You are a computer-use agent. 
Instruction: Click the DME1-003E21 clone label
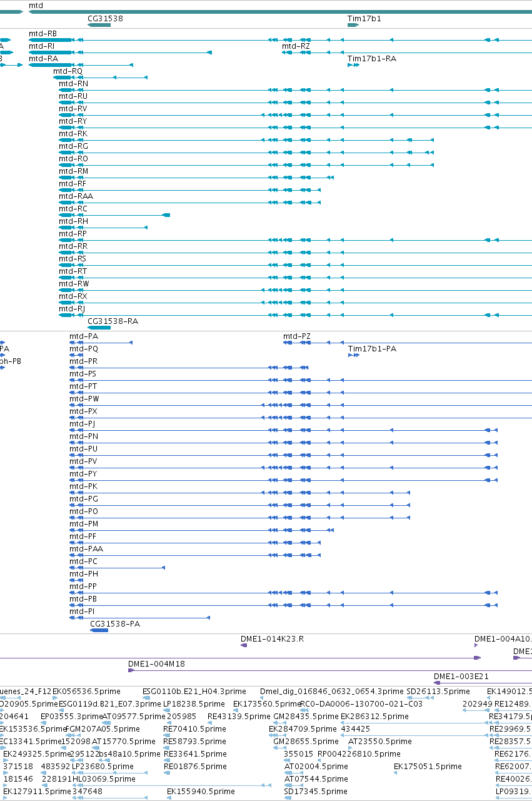[x=461, y=676]
